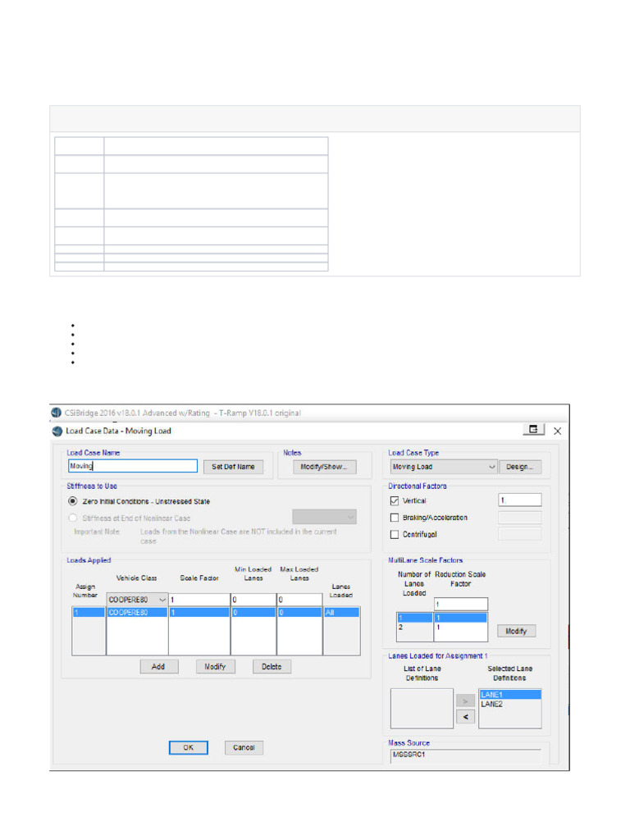Open the Nonlinear Case stiffness dropdown
Screen dimensions: 630x840
(x=324, y=517)
